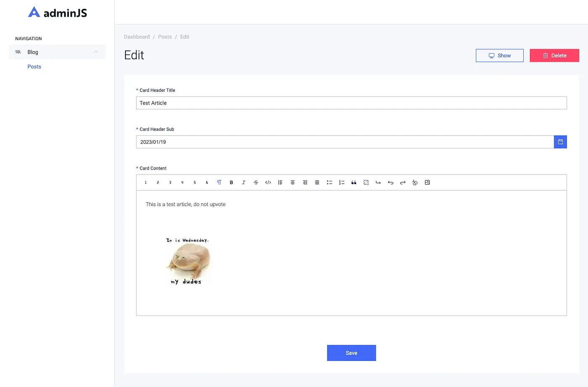The width and height of the screenshot is (588, 387).
Task: Apply heading level 6 format
Action: pyautogui.click(x=207, y=183)
